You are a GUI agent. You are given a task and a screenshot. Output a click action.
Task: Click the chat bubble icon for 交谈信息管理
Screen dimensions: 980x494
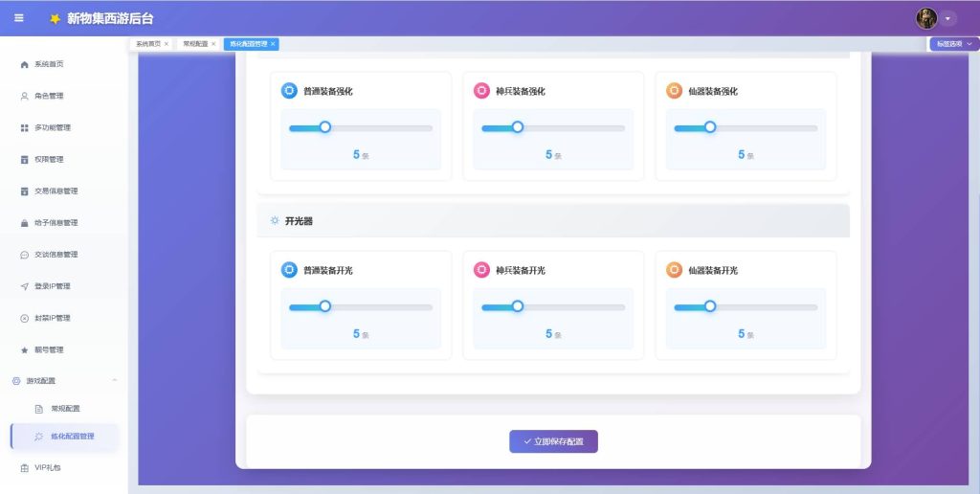click(24, 255)
